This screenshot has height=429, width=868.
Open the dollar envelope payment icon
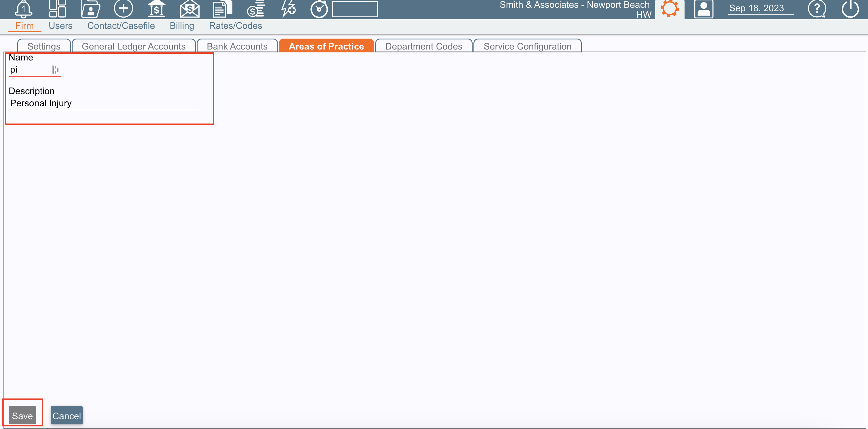(x=190, y=8)
